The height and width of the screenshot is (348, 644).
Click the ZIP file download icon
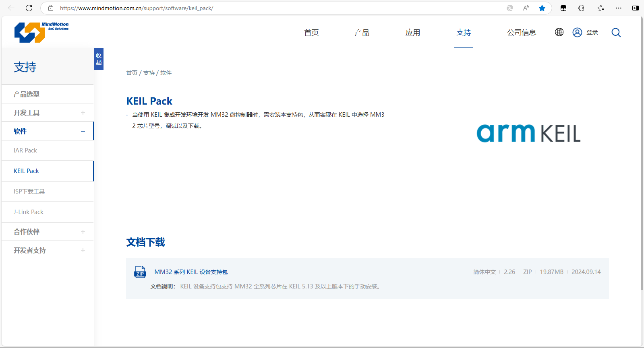pos(140,272)
